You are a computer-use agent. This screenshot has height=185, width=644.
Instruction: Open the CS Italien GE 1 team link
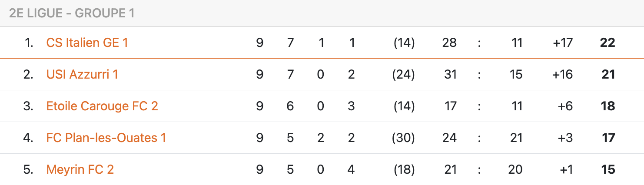[87, 43]
